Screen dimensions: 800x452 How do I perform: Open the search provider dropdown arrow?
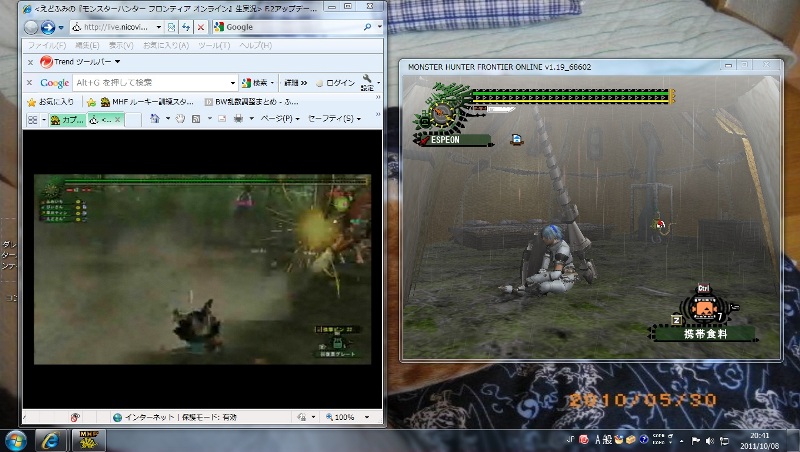point(379,27)
